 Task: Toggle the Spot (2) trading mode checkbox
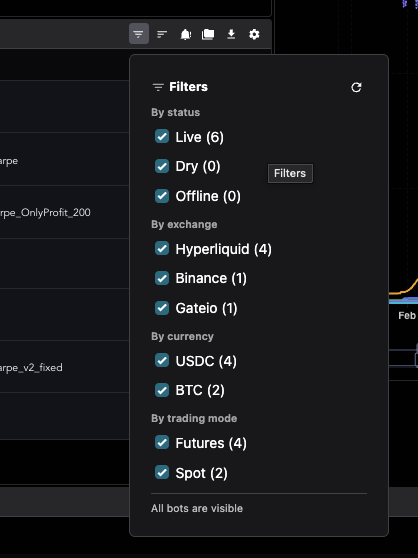pos(162,473)
